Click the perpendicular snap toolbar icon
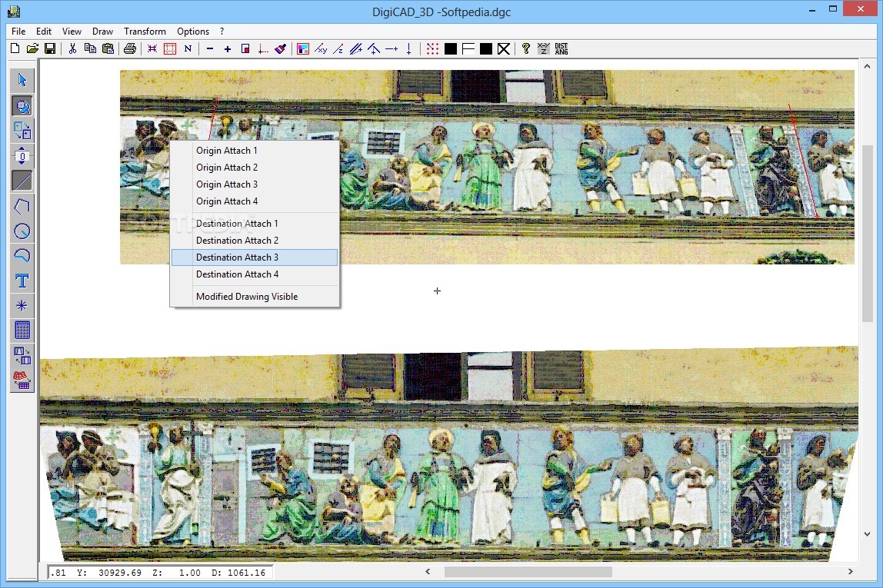The width and height of the screenshot is (883, 588). [x=374, y=49]
